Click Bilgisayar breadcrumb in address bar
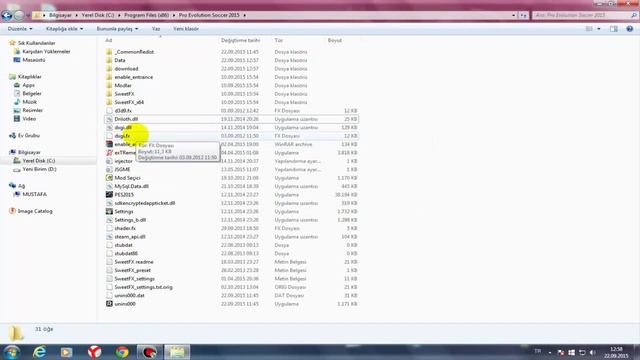Viewport: 640px width, 360px height. [x=60, y=15]
